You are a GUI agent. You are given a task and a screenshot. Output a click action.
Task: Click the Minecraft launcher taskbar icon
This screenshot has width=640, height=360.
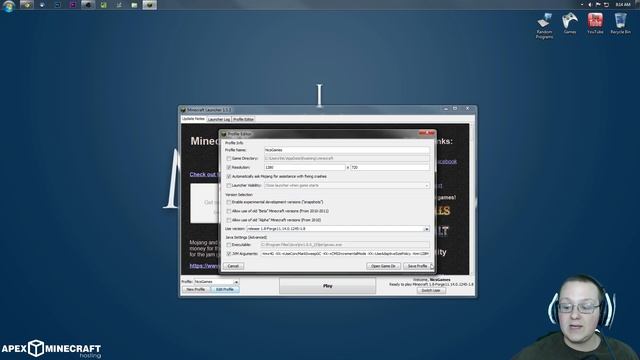(x=149, y=5)
